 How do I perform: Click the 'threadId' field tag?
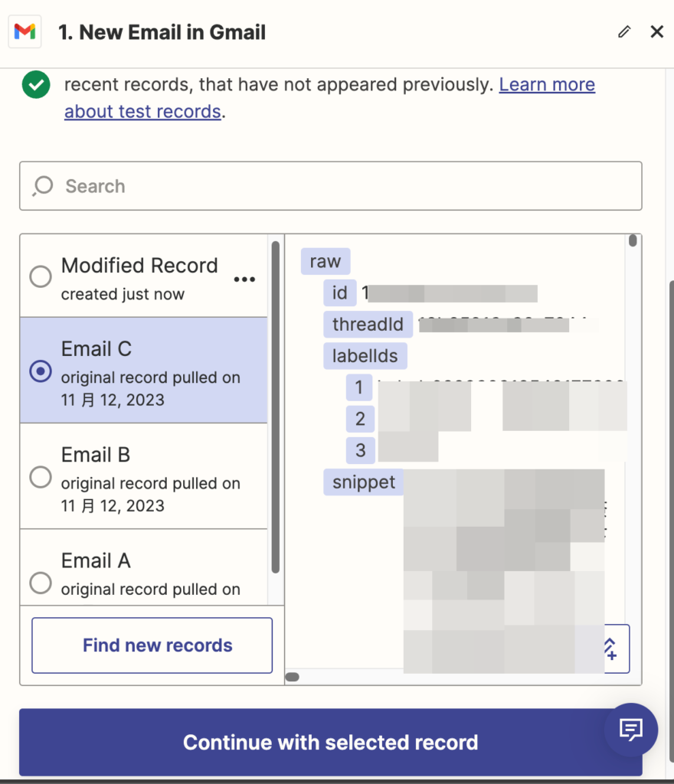coord(368,325)
